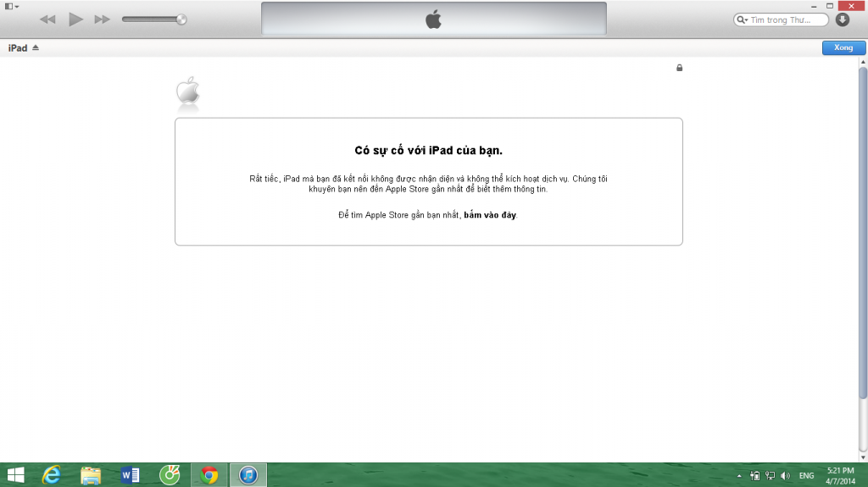
Task: Open the clock showing 5:21 PM
Action: tap(840, 475)
